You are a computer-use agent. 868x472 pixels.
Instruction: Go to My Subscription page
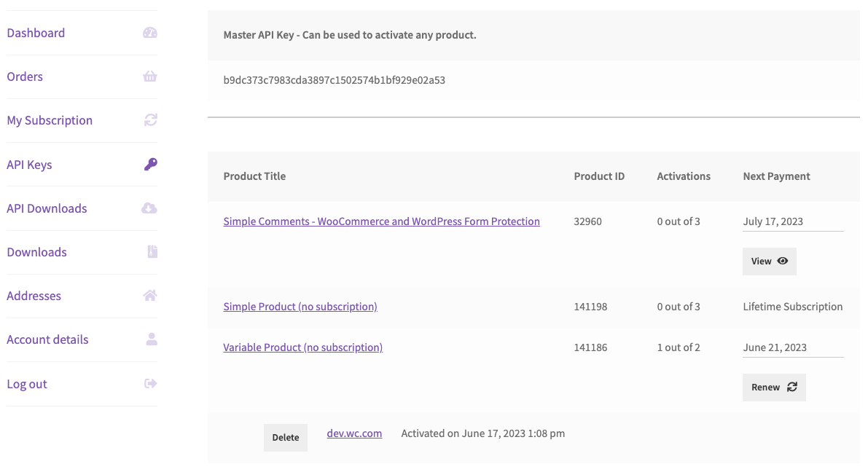50,120
